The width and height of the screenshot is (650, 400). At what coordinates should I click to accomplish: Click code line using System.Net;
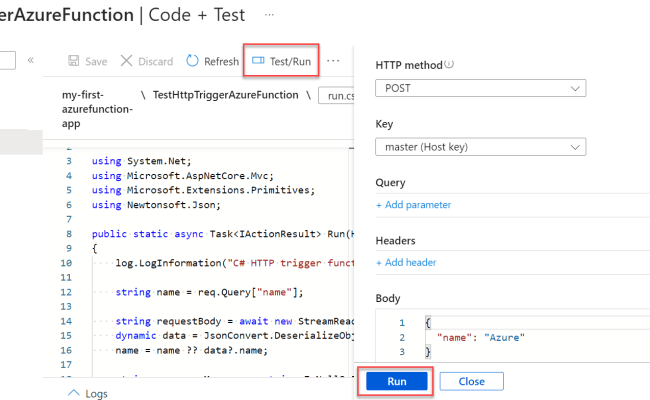click(x=141, y=161)
